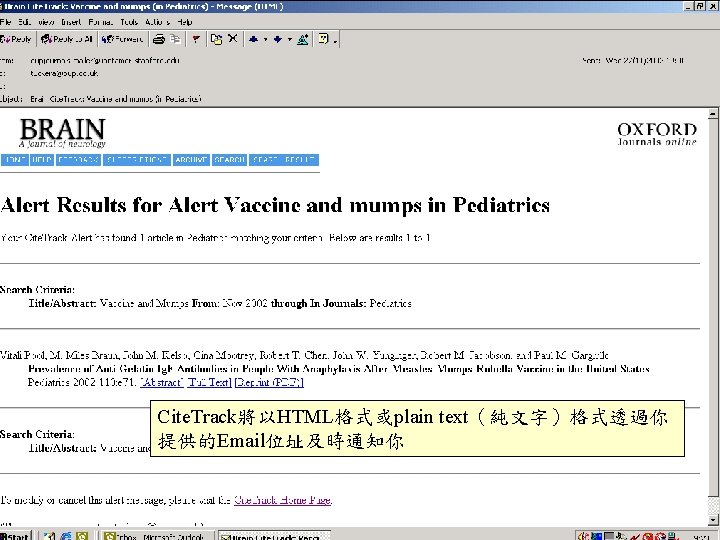
Task: Forward this message
Action: 123,39
